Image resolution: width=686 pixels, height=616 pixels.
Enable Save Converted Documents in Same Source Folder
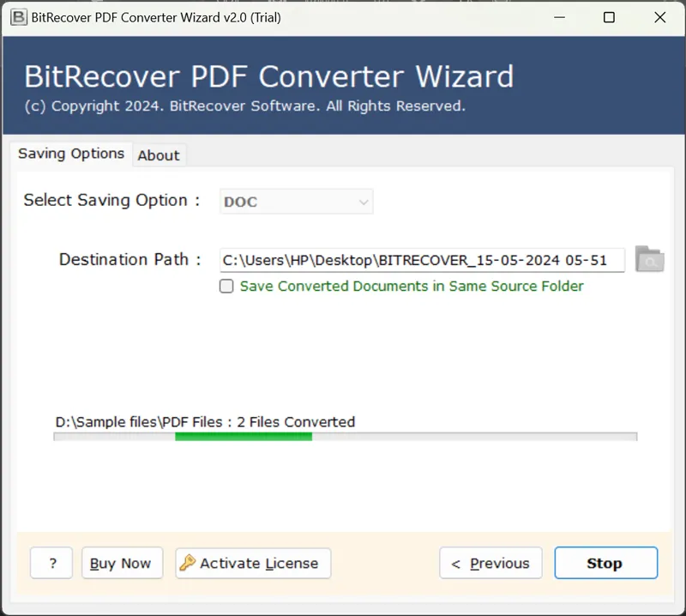226,287
